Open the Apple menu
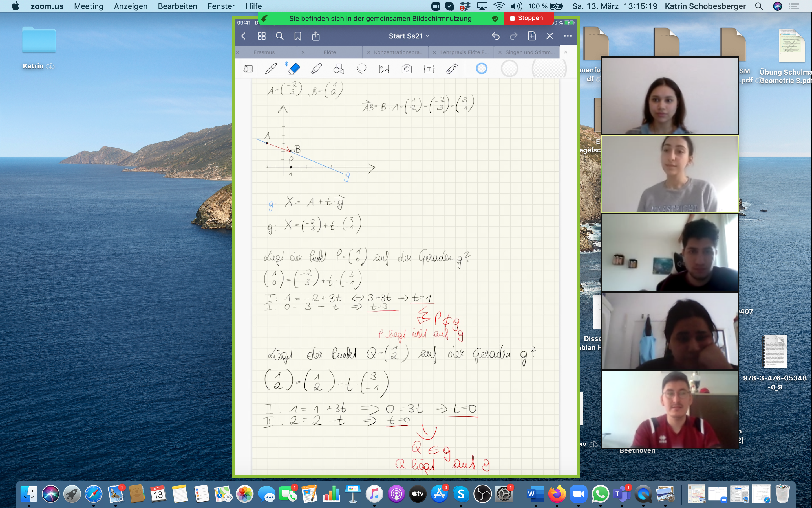 [15, 6]
